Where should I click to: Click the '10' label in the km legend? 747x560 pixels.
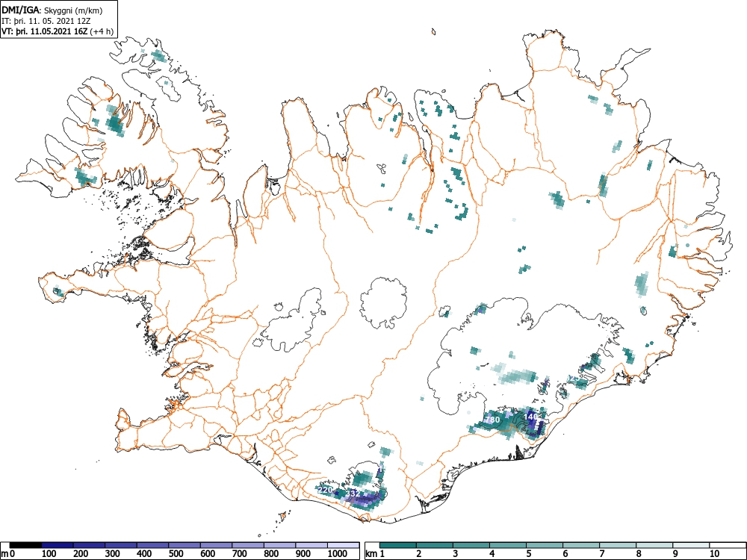click(x=713, y=554)
